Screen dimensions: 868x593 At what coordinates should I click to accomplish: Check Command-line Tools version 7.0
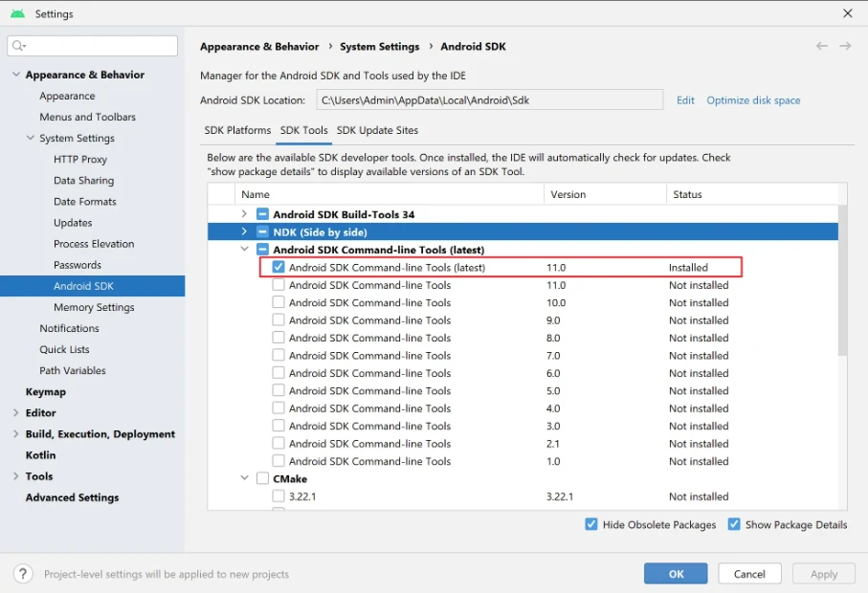coord(278,355)
